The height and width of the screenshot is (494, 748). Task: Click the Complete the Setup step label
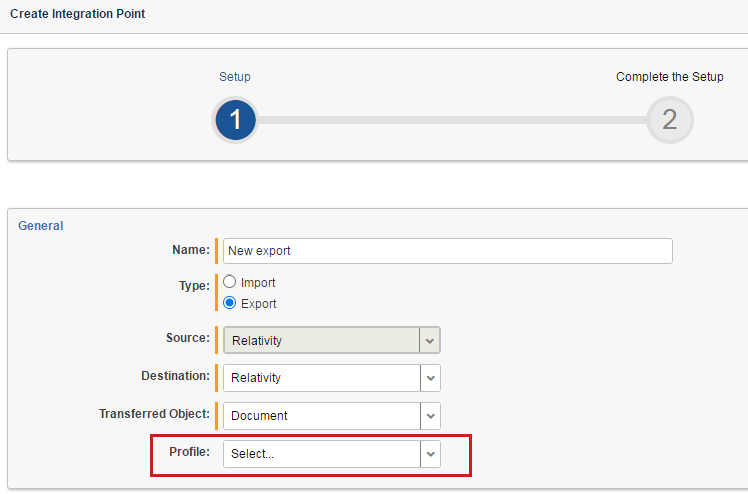coord(669,77)
